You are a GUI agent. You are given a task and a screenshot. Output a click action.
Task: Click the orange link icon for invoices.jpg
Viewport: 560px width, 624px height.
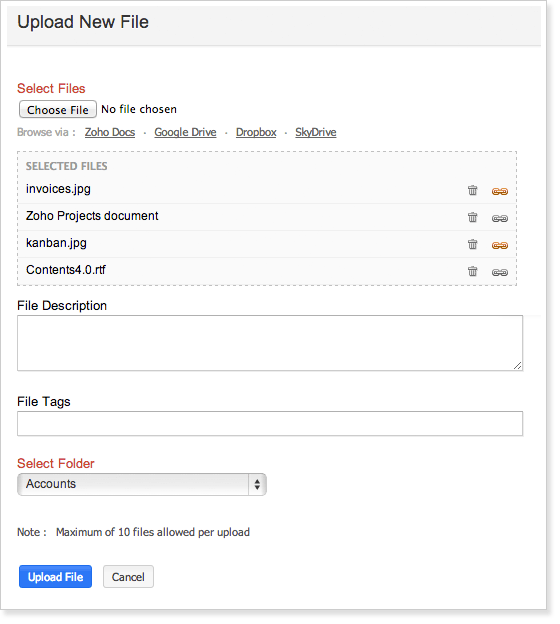500,191
